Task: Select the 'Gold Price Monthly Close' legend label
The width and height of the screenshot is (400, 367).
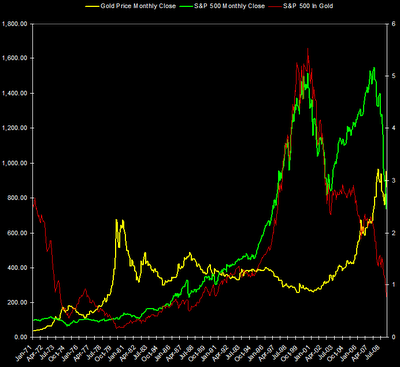Action: click(x=138, y=6)
